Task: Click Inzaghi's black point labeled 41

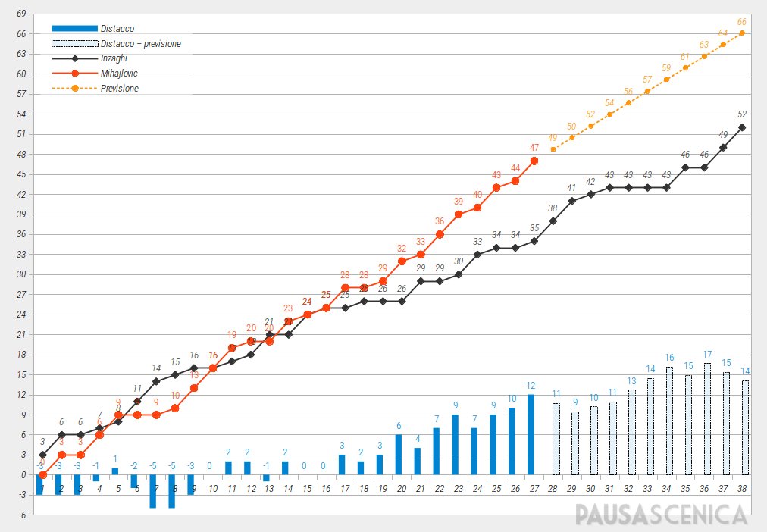Action: pos(571,201)
